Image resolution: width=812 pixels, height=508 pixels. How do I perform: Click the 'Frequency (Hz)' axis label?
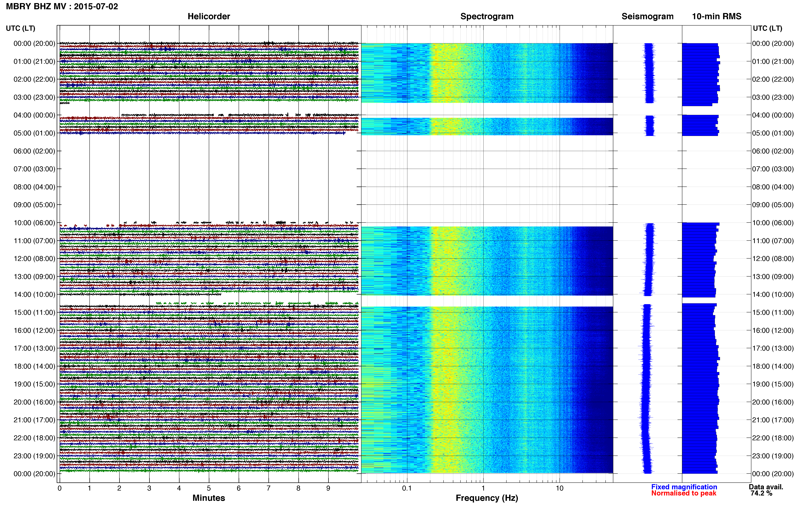(x=487, y=498)
